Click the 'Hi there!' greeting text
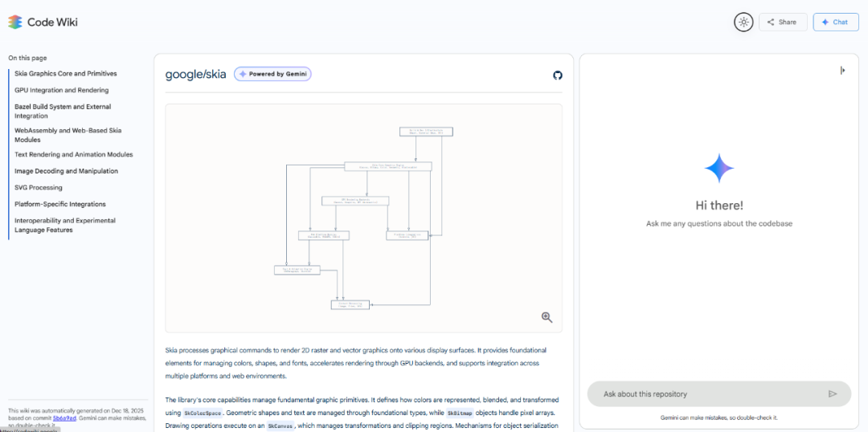This screenshot has width=868, height=432. coord(719,206)
